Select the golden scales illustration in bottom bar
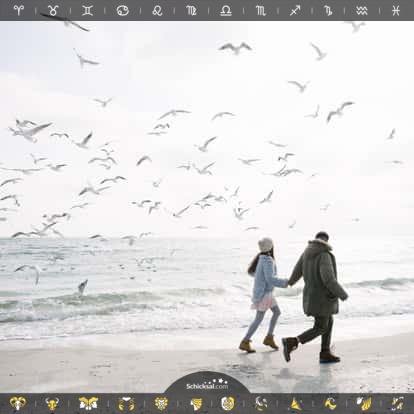The image size is (414, 414). point(228,403)
